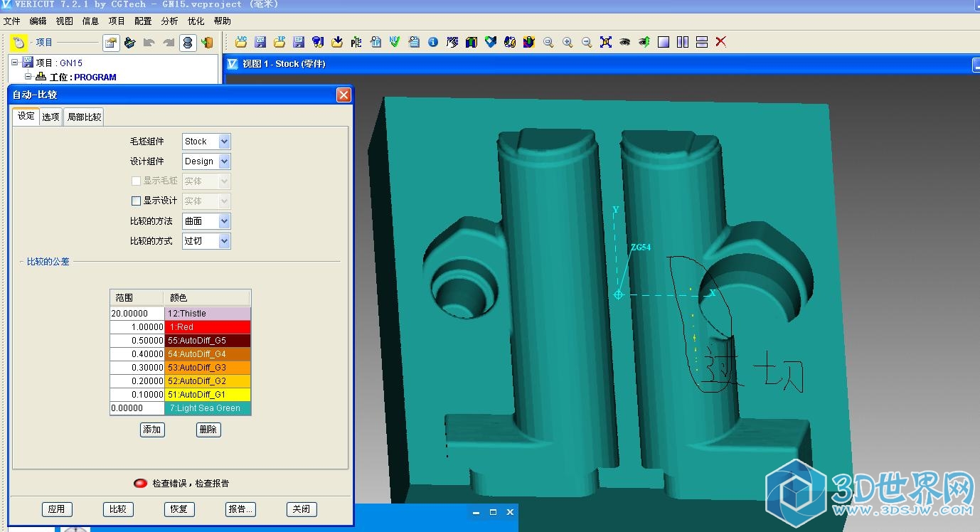
Task: Open the 比较的方法 曲面 dropdown
Action: click(x=206, y=221)
